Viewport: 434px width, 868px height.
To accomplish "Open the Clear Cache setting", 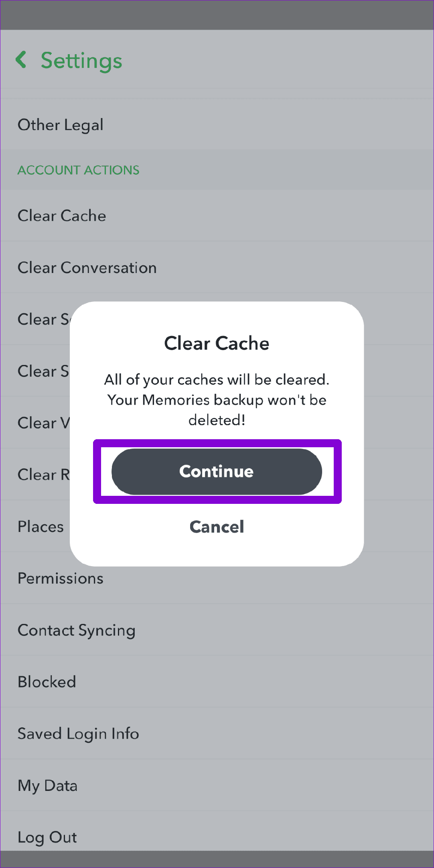I will [62, 216].
